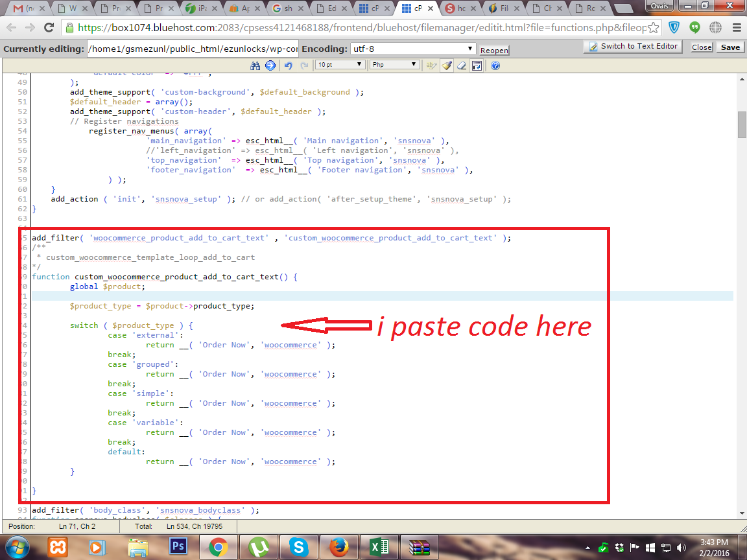
Task: Click the binoculars search icon
Action: click(x=255, y=65)
